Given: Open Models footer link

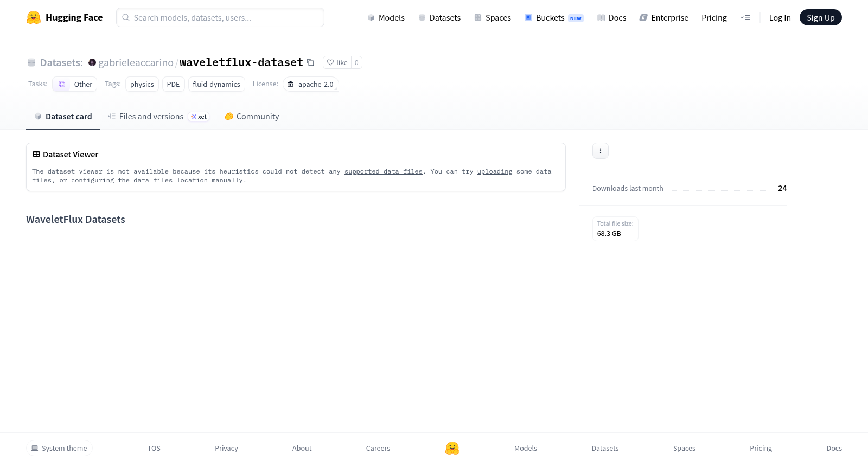Looking at the screenshot, I should tap(526, 448).
